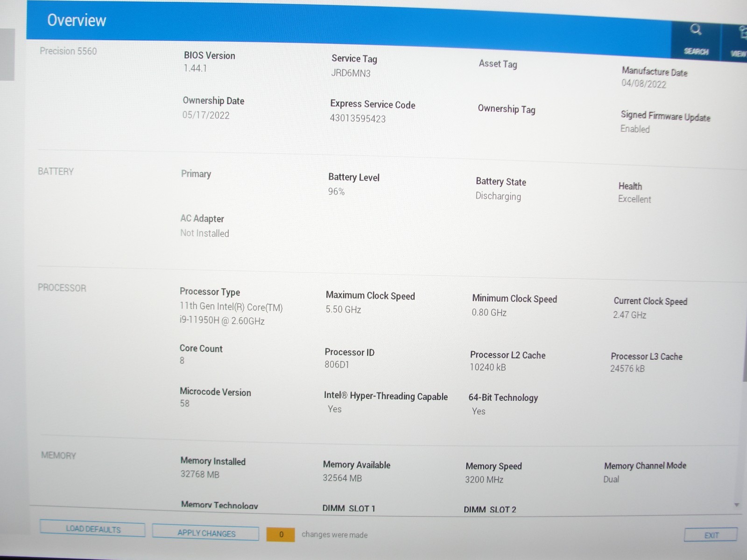The height and width of the screenshot is (560, 747).
Task: Select Microcode Version value 58
Action: [x=184, y=403]
